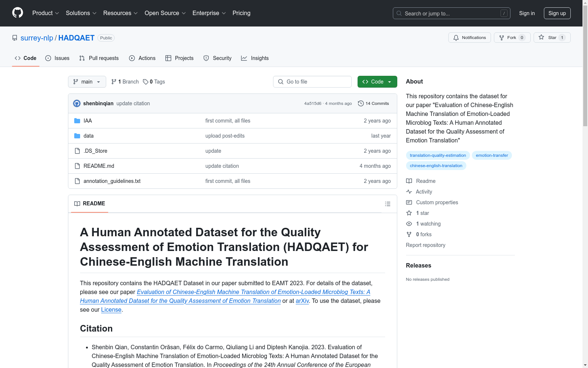View the 1 star stargazers list

(x=417, y=213)
